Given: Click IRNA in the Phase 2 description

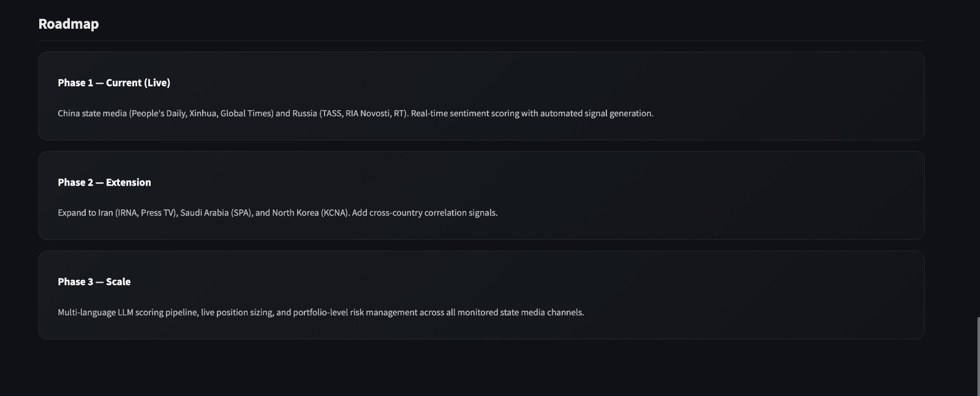Looking at the screenshot, I should pos(127,213).
